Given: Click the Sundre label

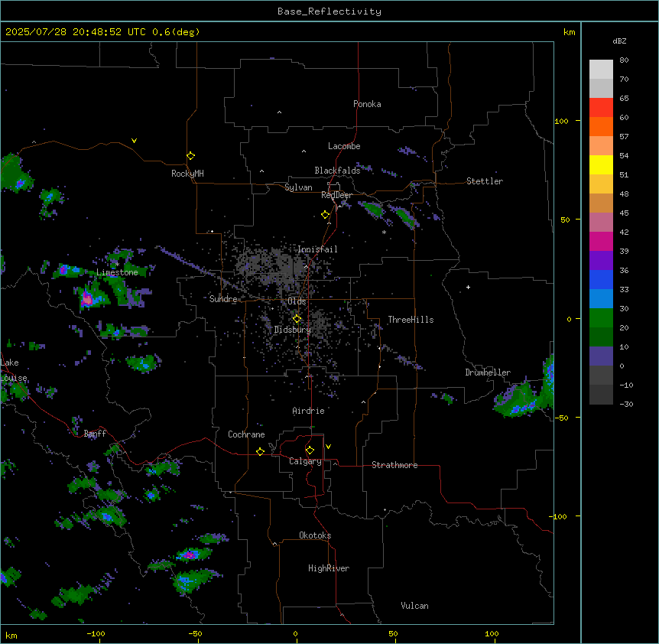Looking at the screenshot, I should click(x=223, y=299).
